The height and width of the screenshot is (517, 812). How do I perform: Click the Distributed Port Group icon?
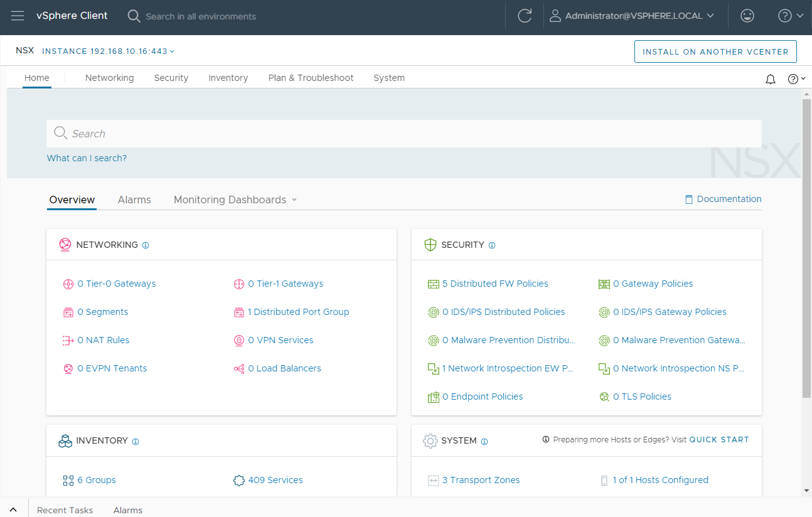239,312
